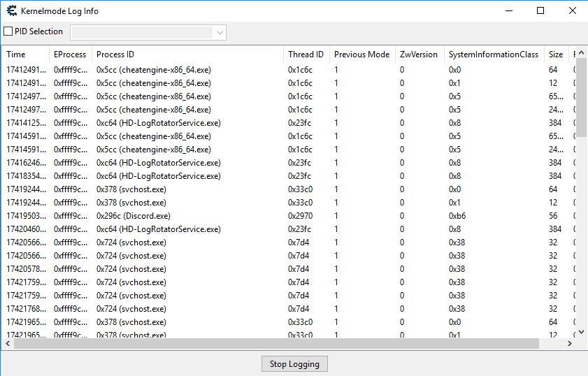Click the 0x2970 thread ID cell

pyautogui.click(x=301, y=216)
